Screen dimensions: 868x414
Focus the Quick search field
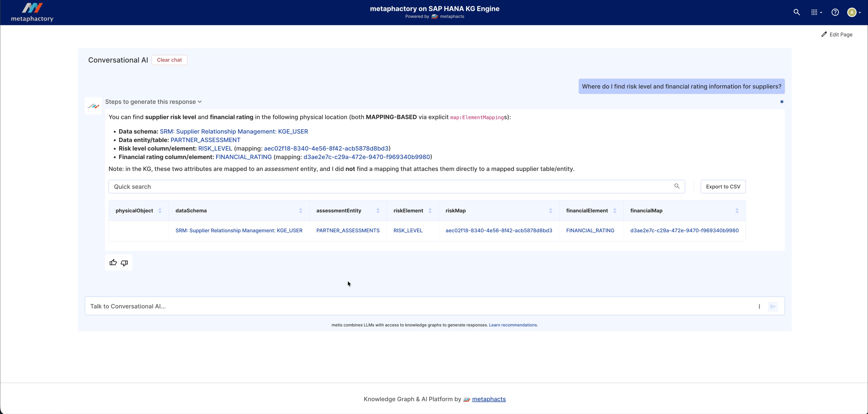tap(397, 187)
